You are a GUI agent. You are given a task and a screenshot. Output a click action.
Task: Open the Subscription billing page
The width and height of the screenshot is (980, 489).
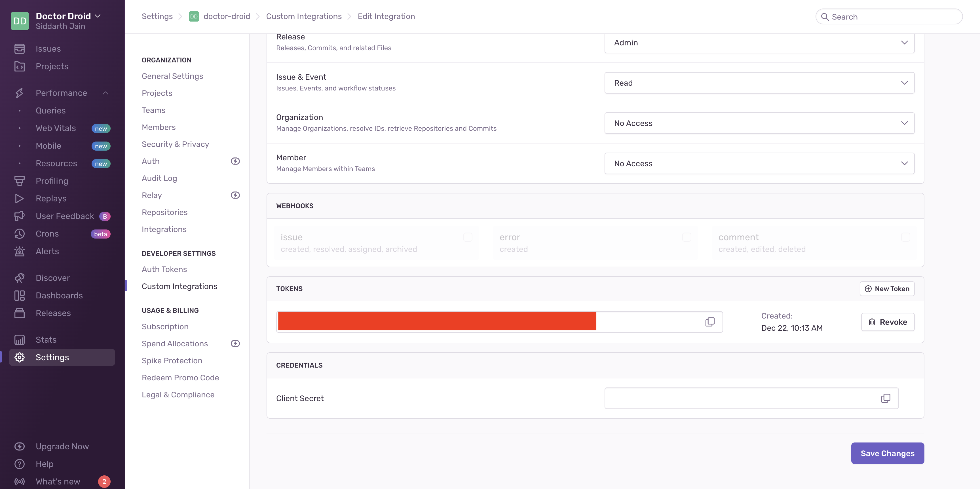point(165,326)
